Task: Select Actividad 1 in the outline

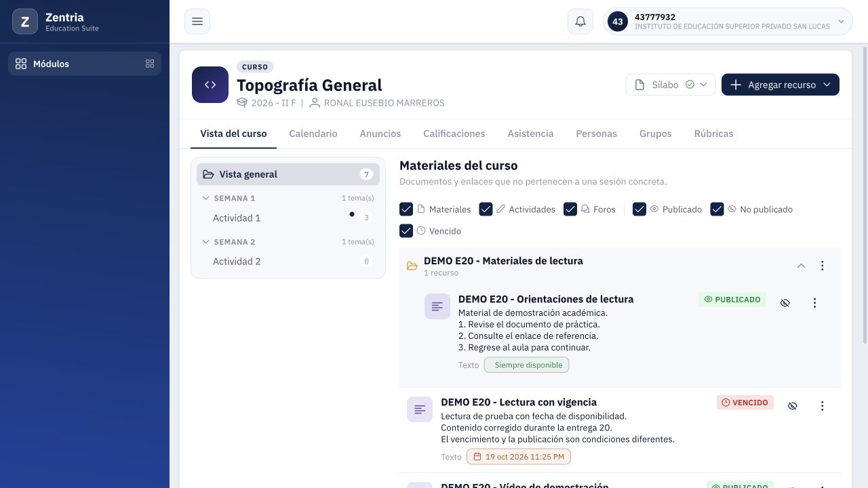Action: (288, 218)
